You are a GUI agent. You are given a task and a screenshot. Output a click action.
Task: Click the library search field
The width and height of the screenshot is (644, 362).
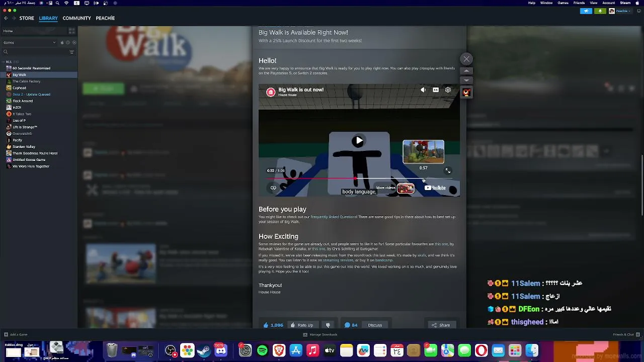35,52
